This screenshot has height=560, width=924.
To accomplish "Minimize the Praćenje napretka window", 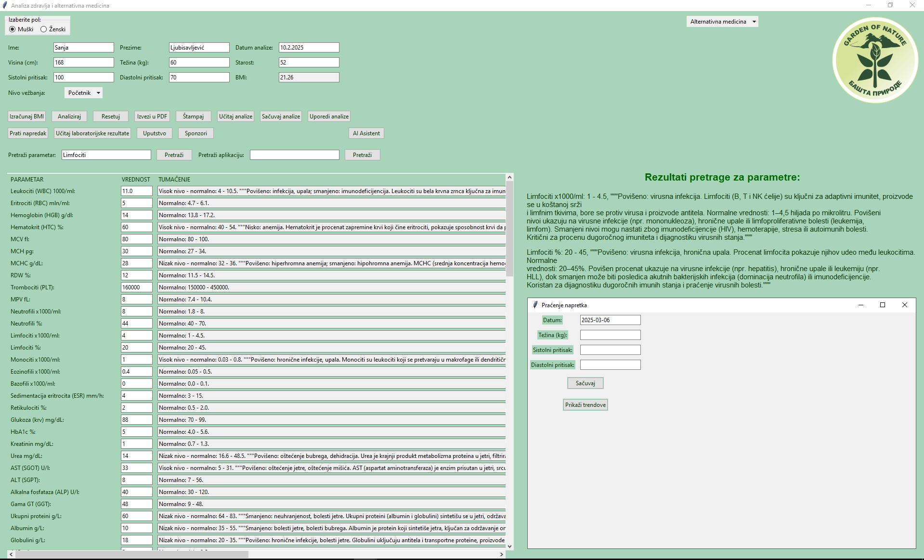I will tap(861, 305).
